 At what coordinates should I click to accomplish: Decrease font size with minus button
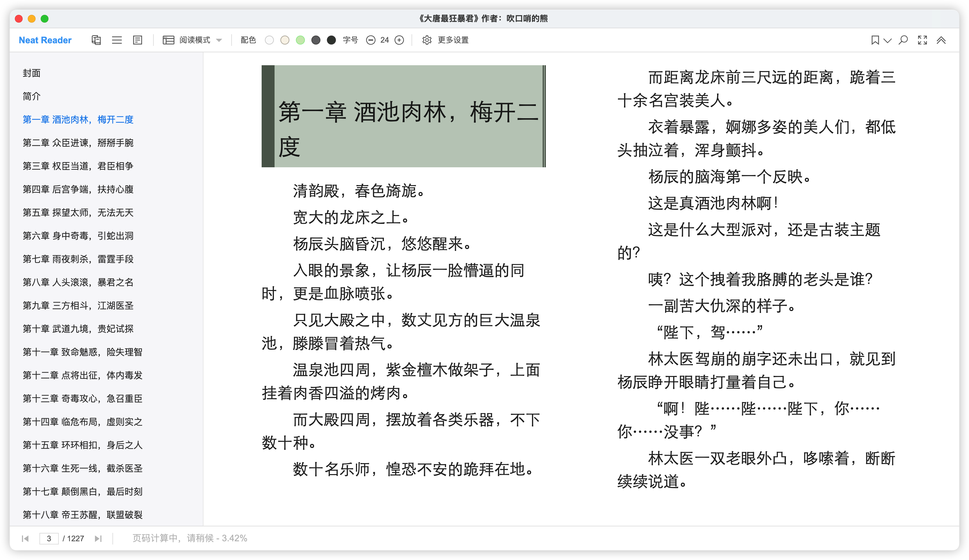[x=370, y=40]
